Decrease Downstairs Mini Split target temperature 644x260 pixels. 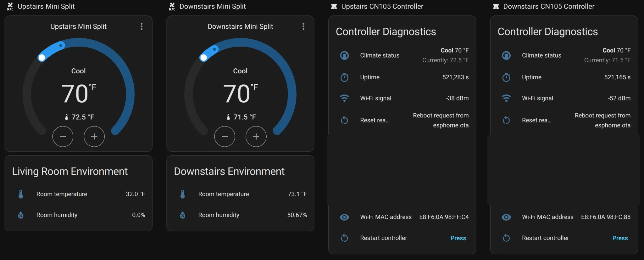pyautogui.click(x=225, y=137)
